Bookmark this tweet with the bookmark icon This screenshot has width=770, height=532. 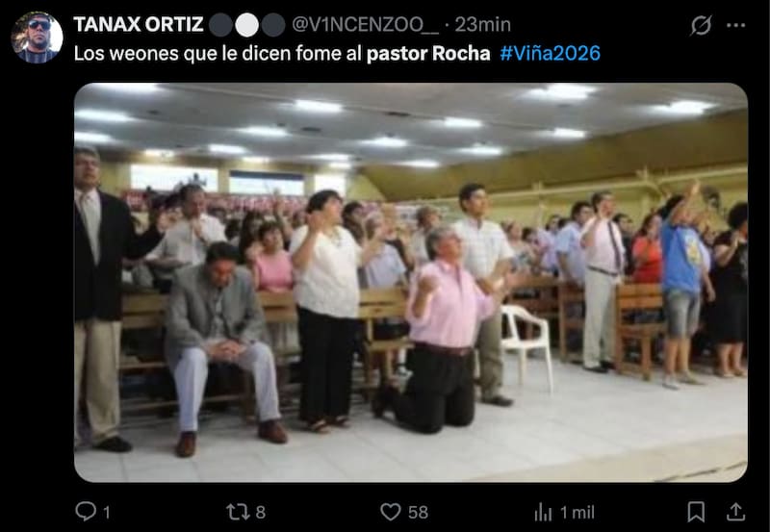[696, 512]
